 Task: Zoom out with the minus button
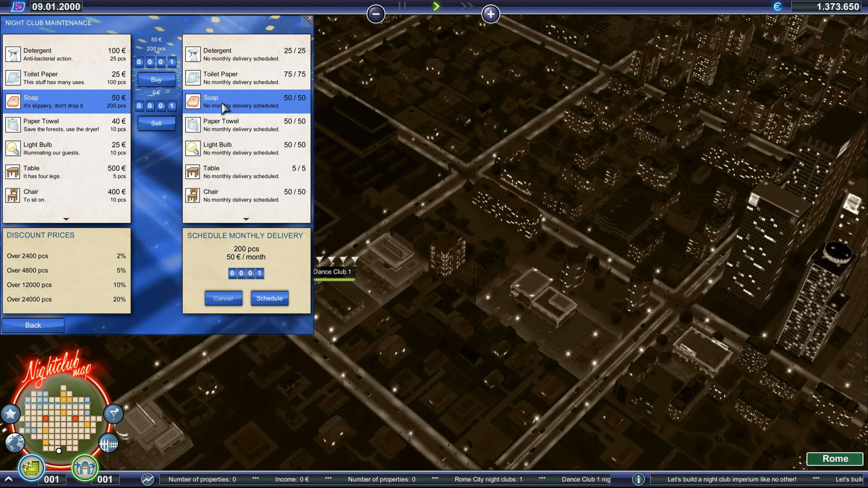pyautogui.click(x=376, y=14)
